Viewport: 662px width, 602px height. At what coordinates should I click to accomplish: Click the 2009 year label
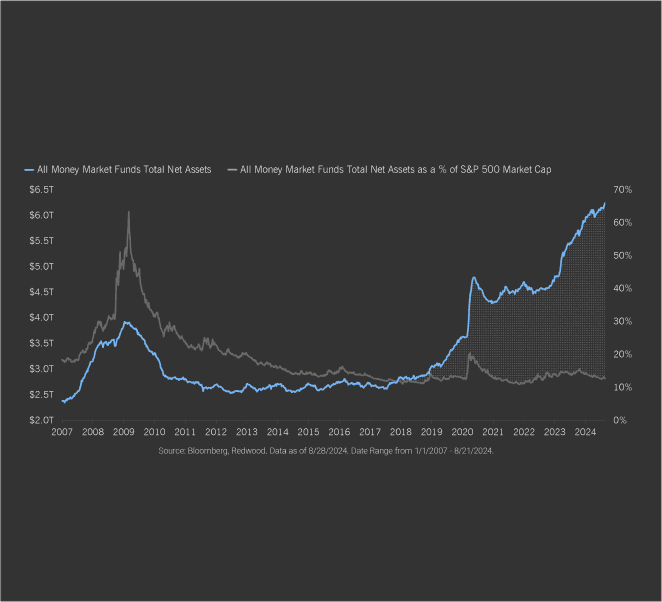124,432
